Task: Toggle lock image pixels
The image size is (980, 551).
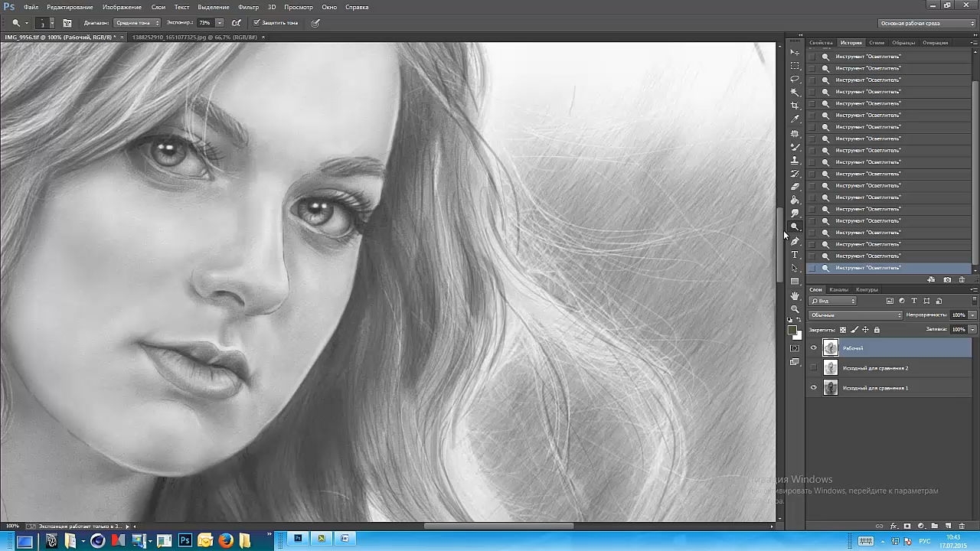Action: [854, 330]
